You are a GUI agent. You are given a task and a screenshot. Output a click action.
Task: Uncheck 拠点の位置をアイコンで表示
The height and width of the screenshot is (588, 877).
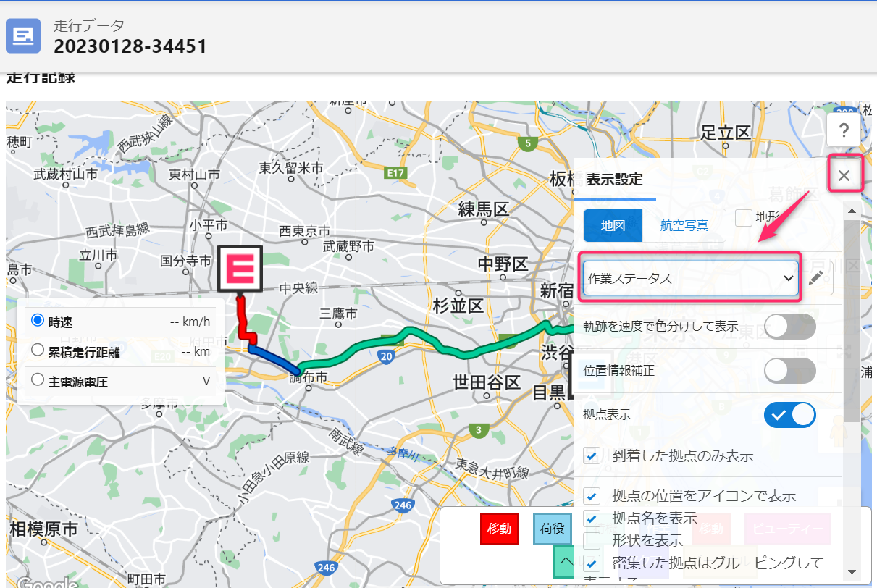click(x=592, y=496)
